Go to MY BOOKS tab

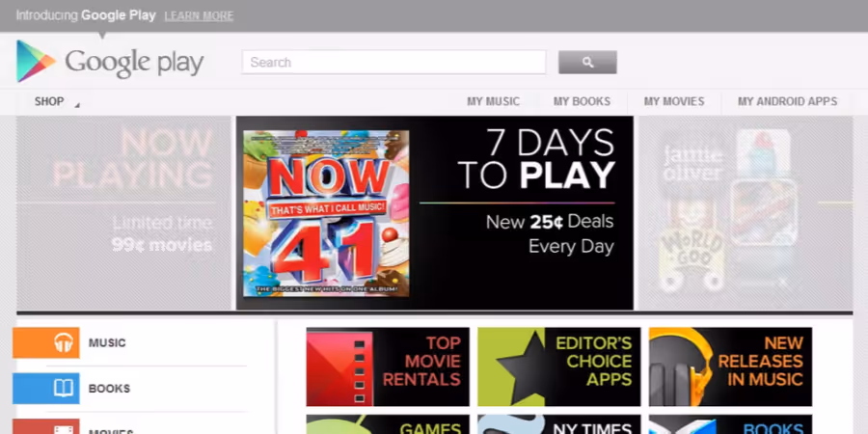tap(582, 102)
